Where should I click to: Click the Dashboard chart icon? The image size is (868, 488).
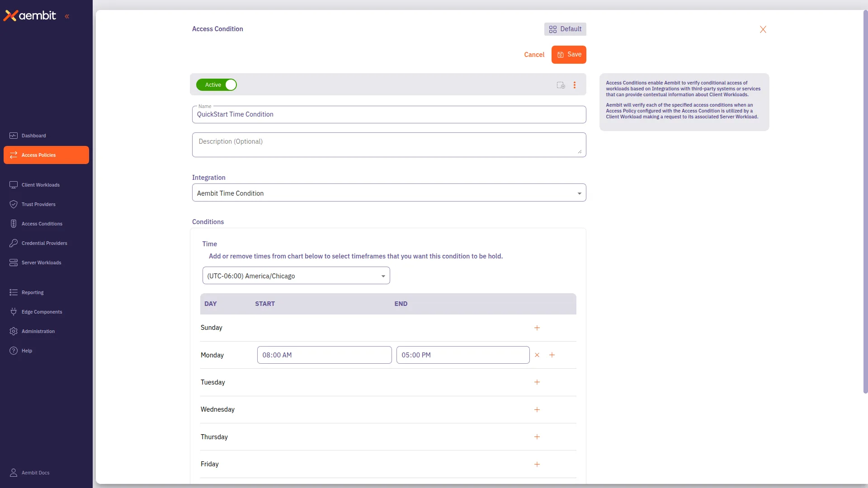pyautogui.click(x=14, y=136)
